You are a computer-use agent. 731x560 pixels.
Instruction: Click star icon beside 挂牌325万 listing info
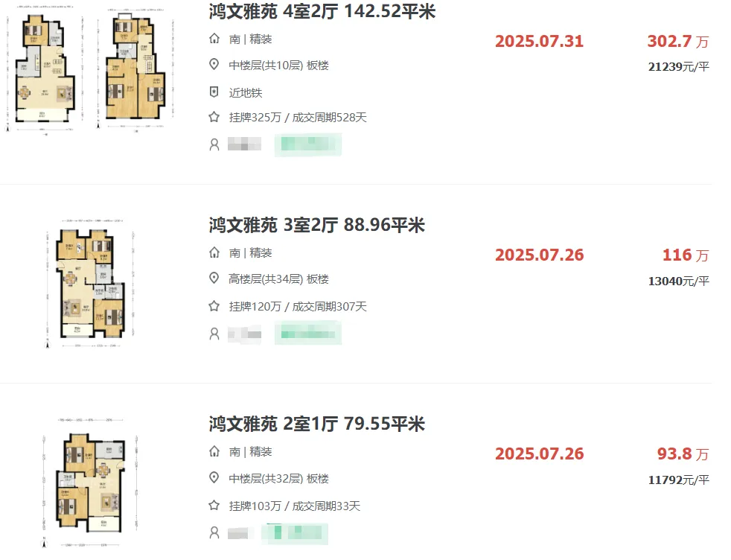point(214,117)
